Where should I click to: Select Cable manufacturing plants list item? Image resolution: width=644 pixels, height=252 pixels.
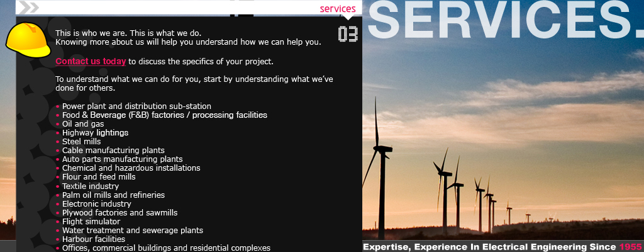pyautogui.click(x=113, y=151)
